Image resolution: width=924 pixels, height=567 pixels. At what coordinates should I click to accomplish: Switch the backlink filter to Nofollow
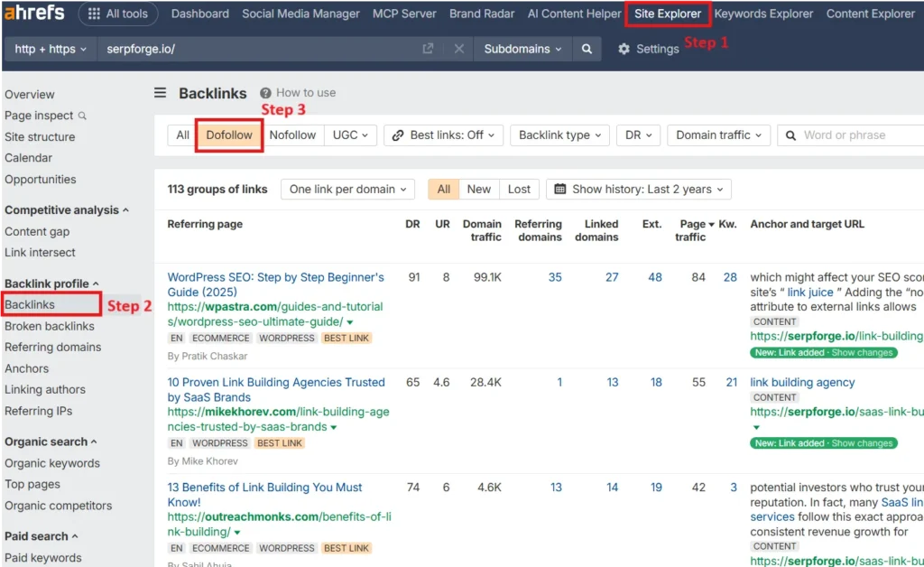292,135
